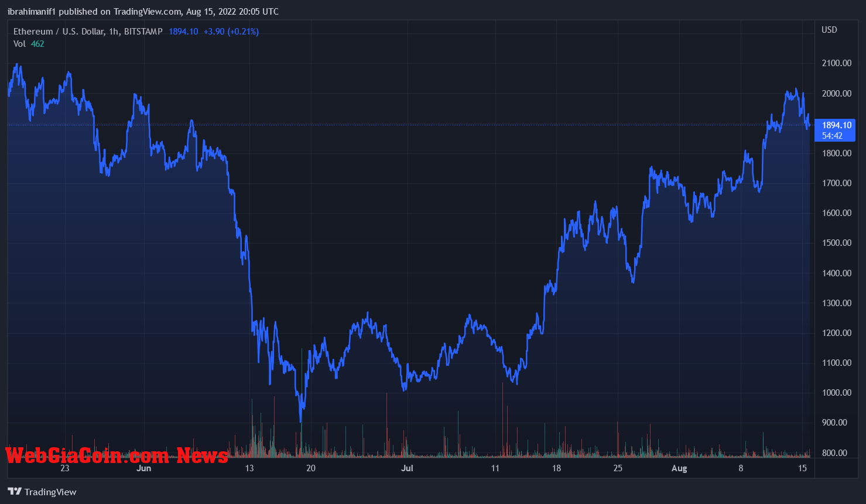The image size is (866, 504).
Task: Click the 54:42 candle countdown timer
Action: coord(832,136)
